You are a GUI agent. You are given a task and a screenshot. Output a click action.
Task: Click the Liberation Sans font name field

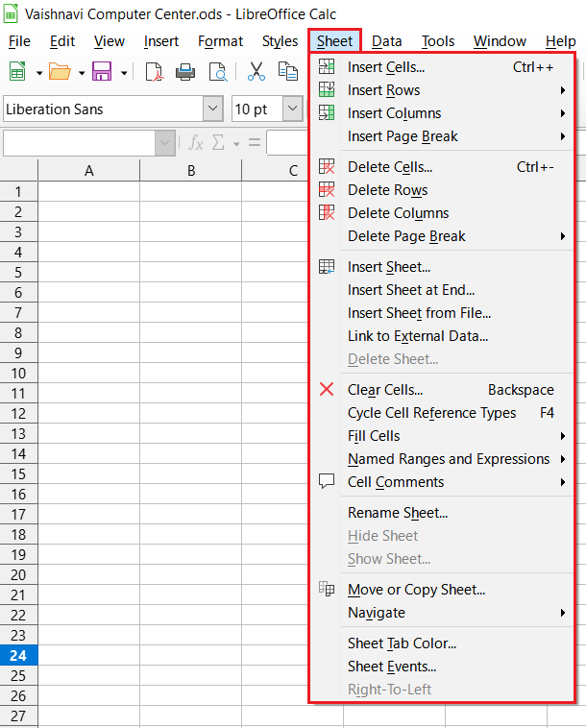tap(103, 109)
